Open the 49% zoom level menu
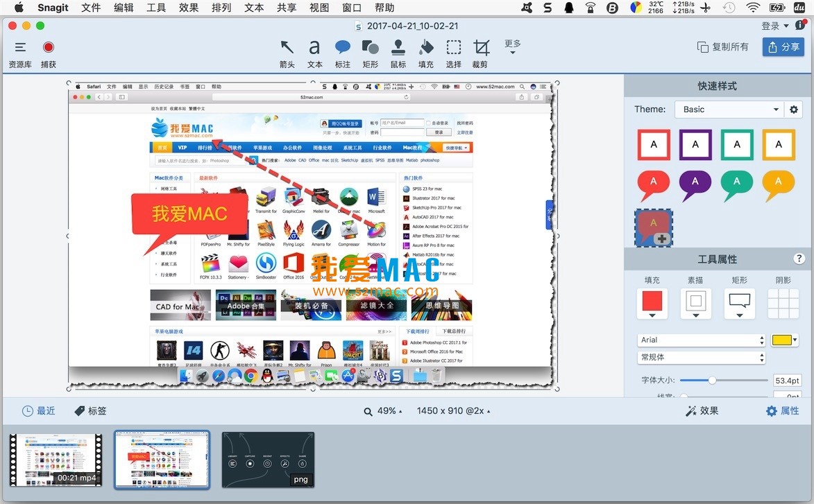Screen dimensions: 814x504 coord(382,410)
